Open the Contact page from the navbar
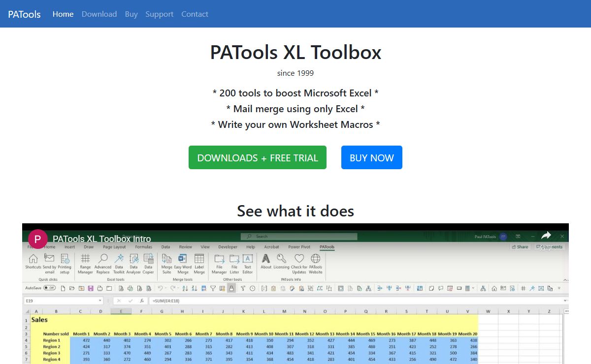This screenshot has height=364, width=591. click(195, 14)
